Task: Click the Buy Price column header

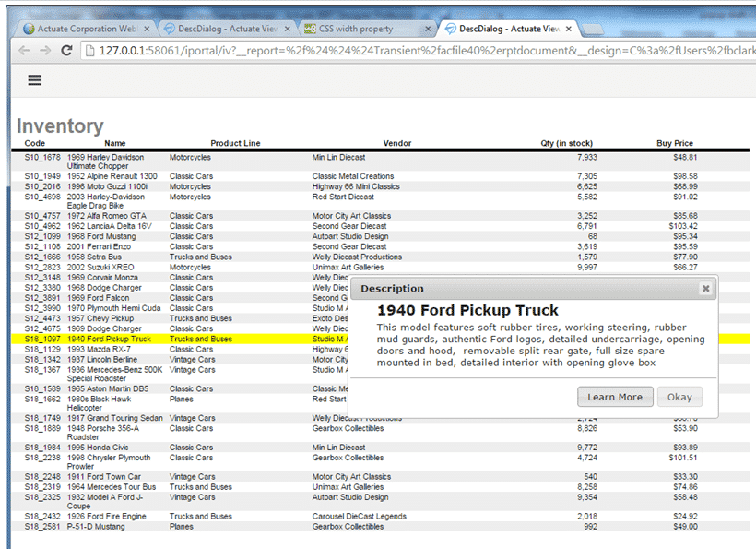Action: point(674,143)
